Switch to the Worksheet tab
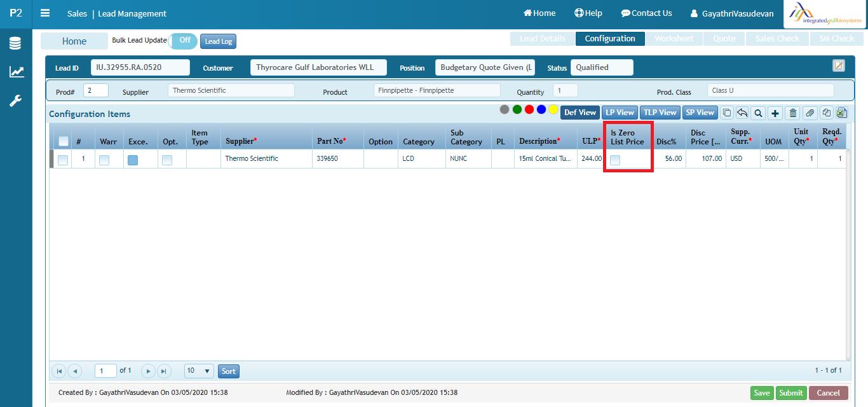The image size is (868, 407). [x=674, y=39]
